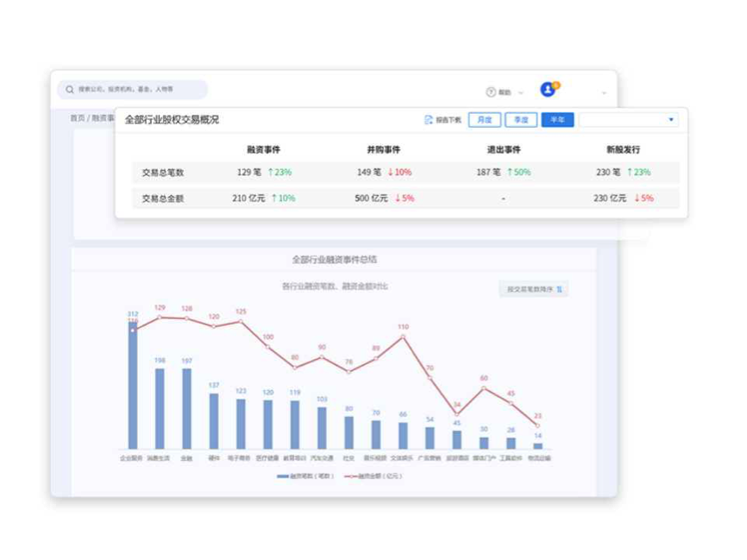Toggle 融资笔数 legend series marker

(282, 475)
